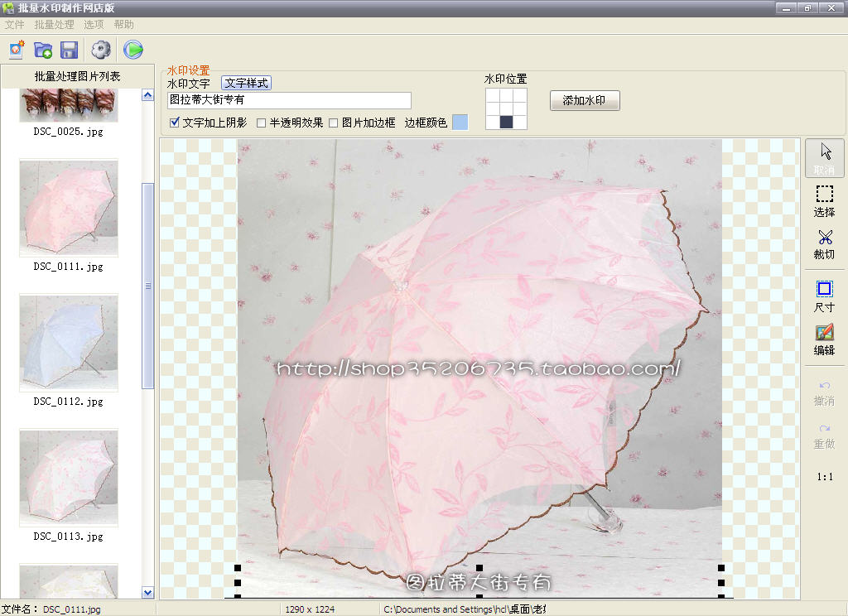Select the DSC_0111.jpg pink umbrella thumbnail
848x616 pixels.
(x=69, y=208)
